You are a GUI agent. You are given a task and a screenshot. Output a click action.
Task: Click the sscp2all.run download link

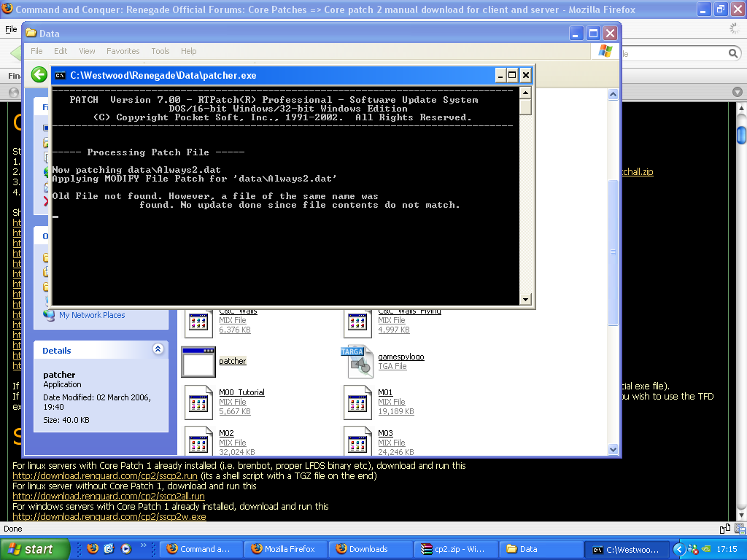click(x=108, y=496)
